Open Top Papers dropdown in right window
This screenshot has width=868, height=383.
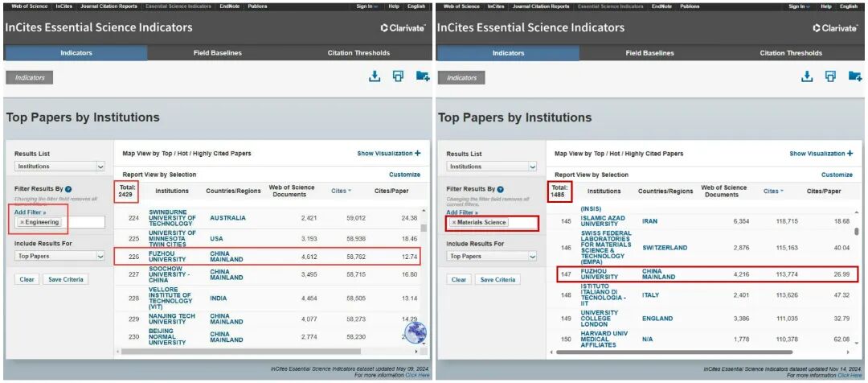[492, 256]
